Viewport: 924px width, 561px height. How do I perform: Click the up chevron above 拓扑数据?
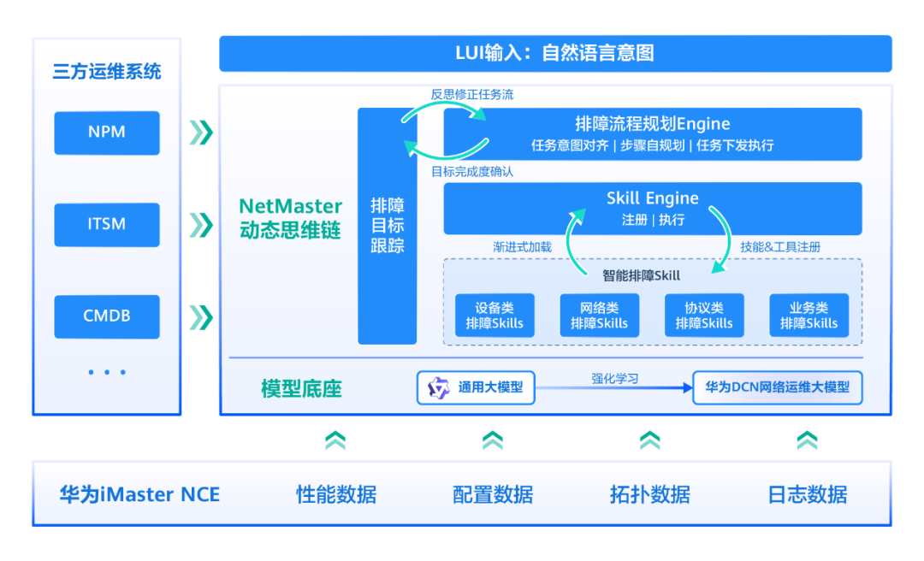650,440
